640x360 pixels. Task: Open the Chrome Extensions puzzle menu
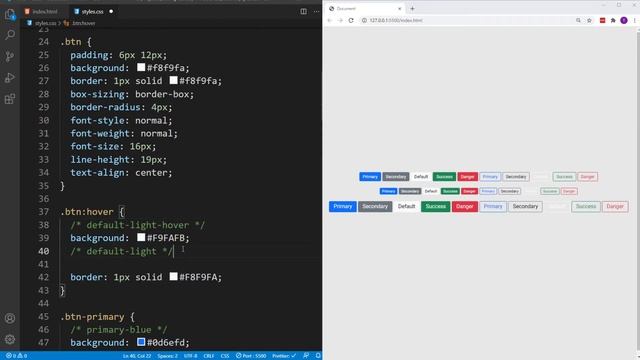click(613, 20)
